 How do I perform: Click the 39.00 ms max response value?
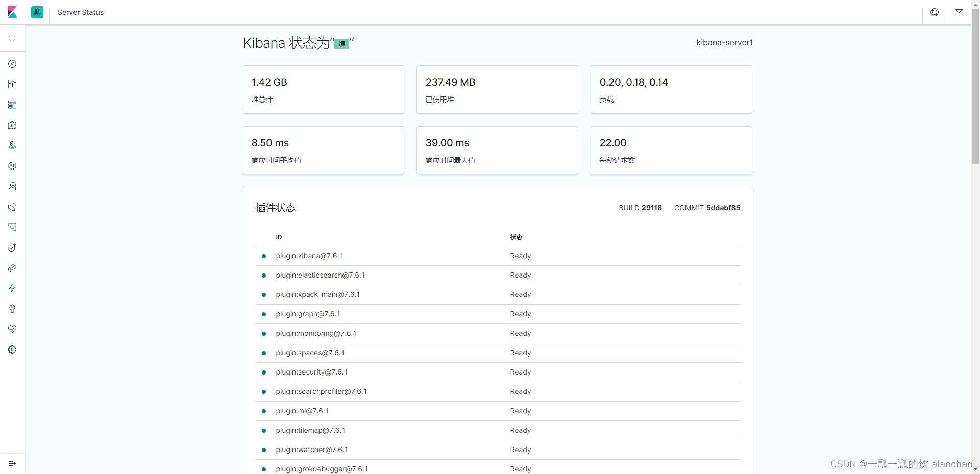tap(448, 143)
